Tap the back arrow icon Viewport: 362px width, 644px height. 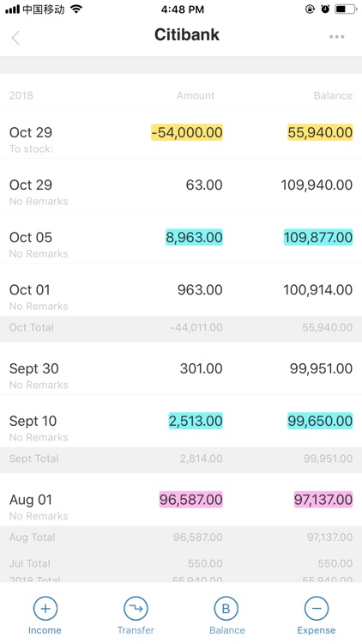click(x=15, y=38)
